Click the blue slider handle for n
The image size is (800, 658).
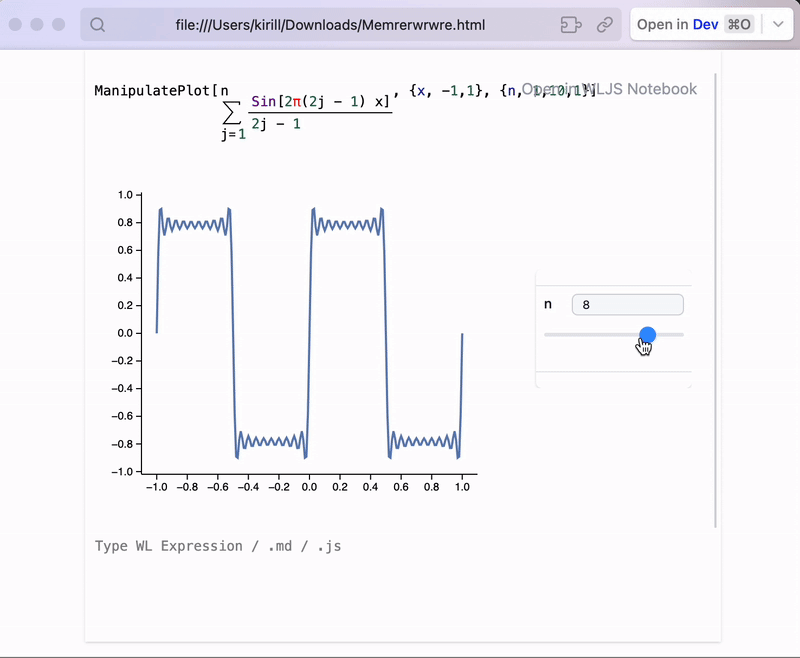647,335
